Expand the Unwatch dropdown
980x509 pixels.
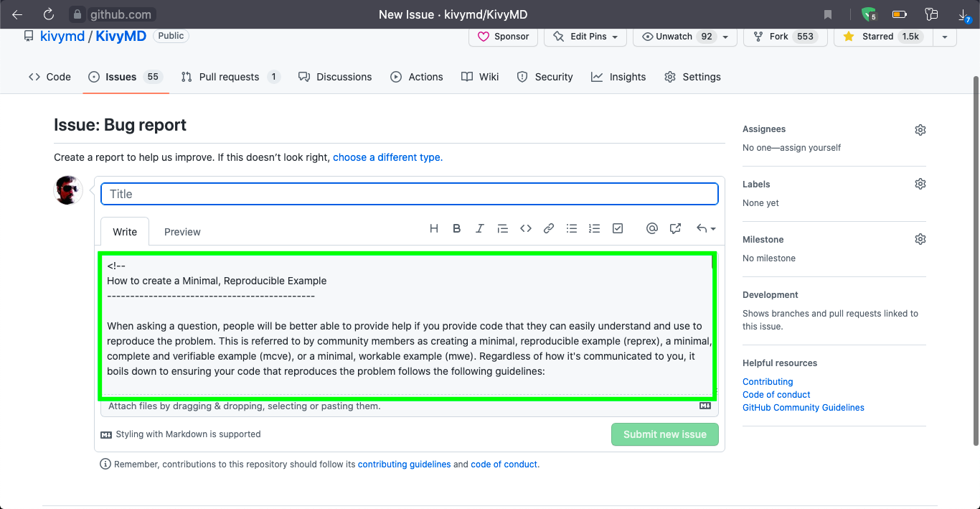[725, 37]
